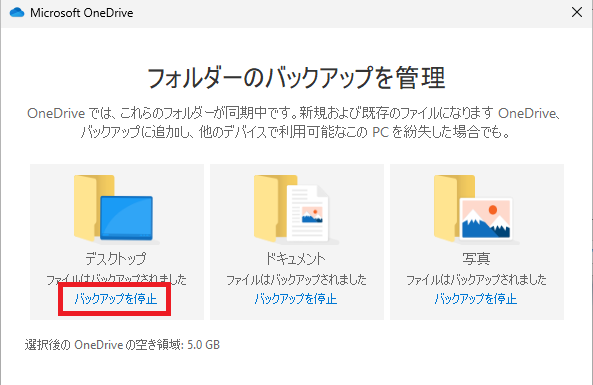Click the heading フォルダーのバックアップを管理
593x385 pixels.
point(296,78)
